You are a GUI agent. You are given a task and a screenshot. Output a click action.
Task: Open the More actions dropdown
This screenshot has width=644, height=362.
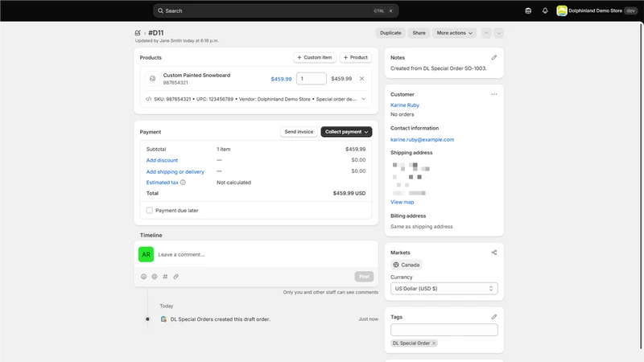(x=454, y=33)
